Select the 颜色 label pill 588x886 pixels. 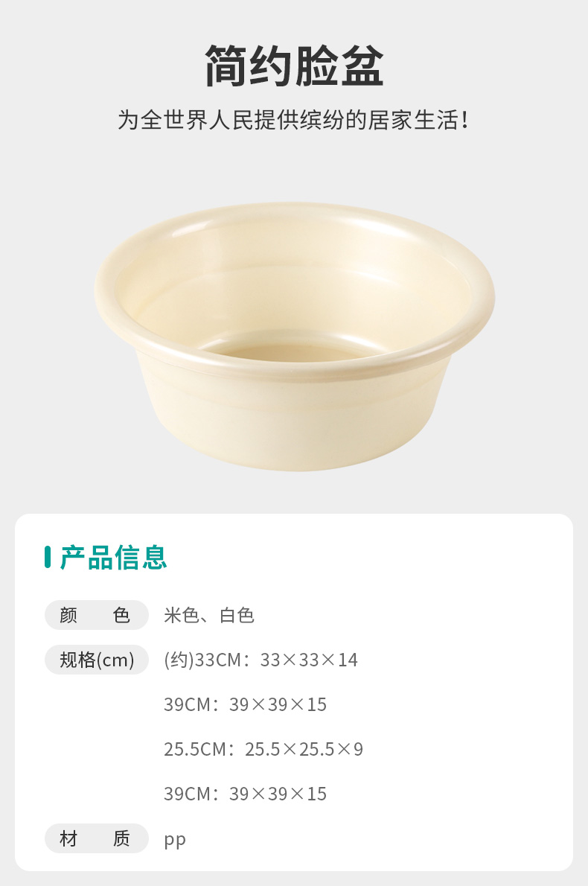pyautogui.click(x=97, y=615)
